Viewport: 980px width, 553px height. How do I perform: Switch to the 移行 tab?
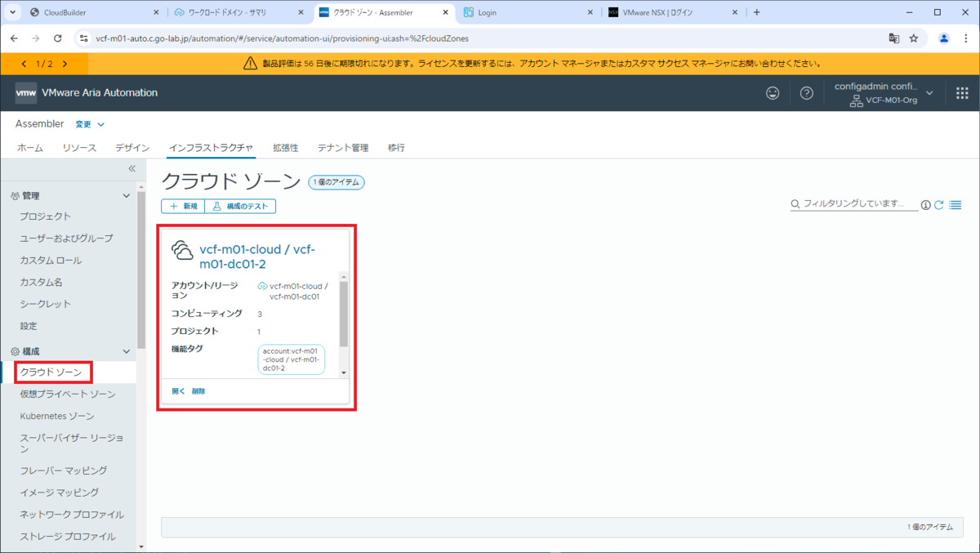396,148
